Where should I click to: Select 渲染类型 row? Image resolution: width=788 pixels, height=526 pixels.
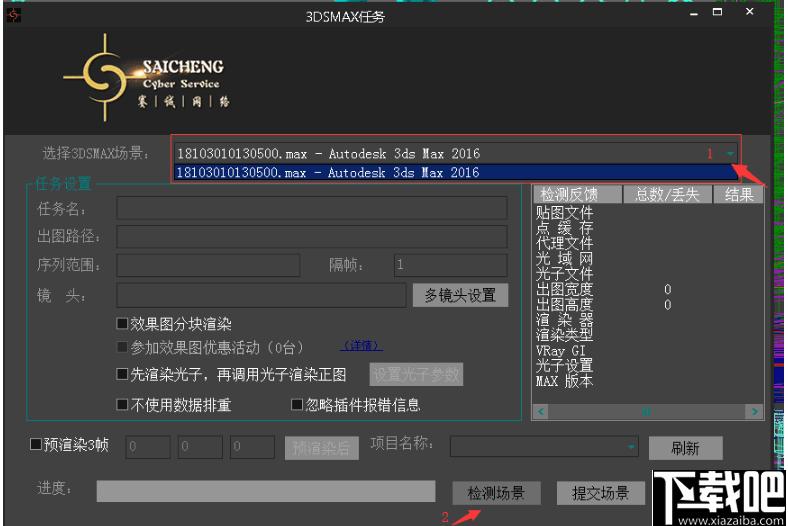(564, 335)
